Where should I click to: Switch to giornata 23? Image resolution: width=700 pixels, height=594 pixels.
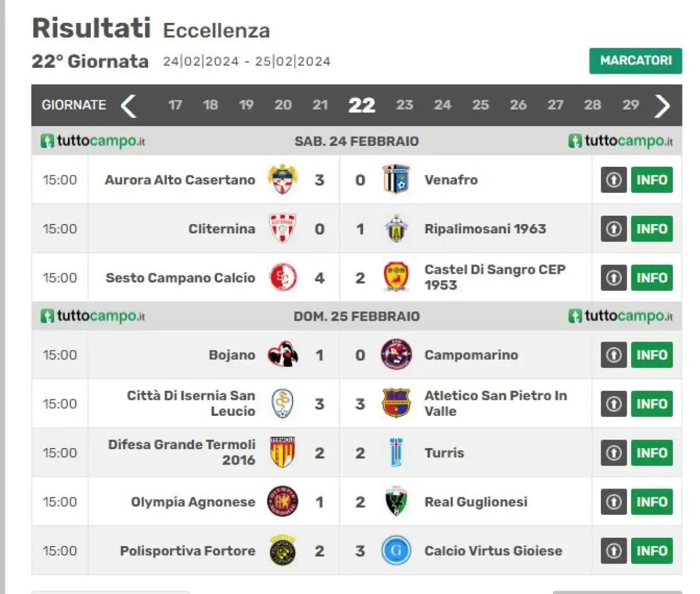[405, 105]
